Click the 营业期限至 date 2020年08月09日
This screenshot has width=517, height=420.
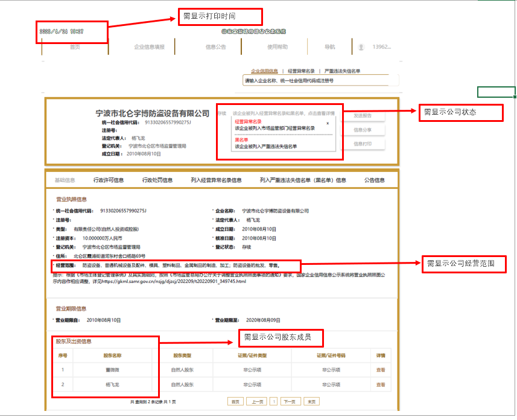(263, 320)
